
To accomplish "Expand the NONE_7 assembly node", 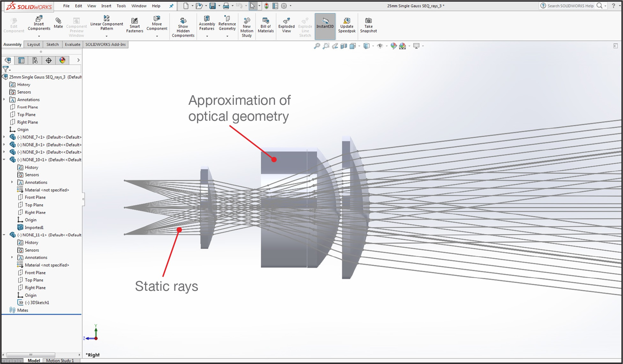I will (4, 137).
